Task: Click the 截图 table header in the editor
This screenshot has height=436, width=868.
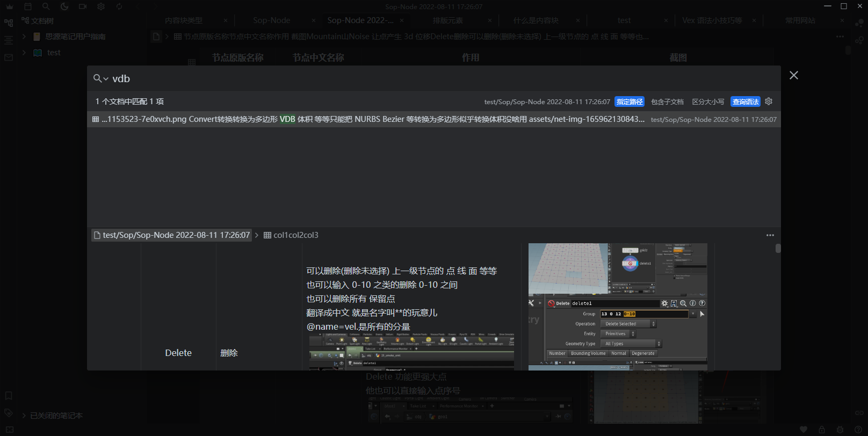Action: point(678,57)
